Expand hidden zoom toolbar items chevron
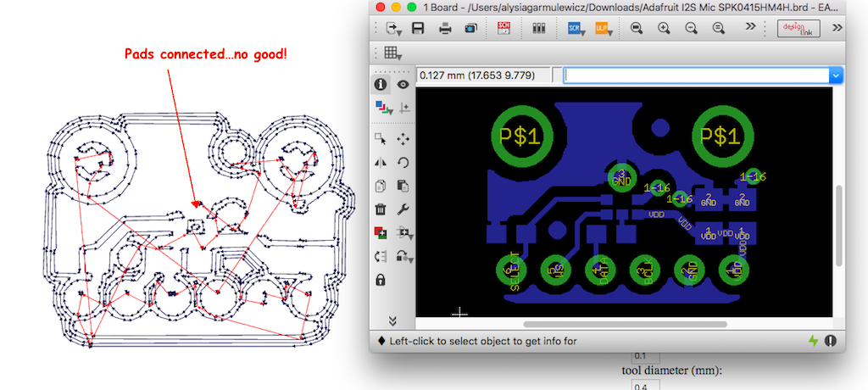 [x=751, y=26]
